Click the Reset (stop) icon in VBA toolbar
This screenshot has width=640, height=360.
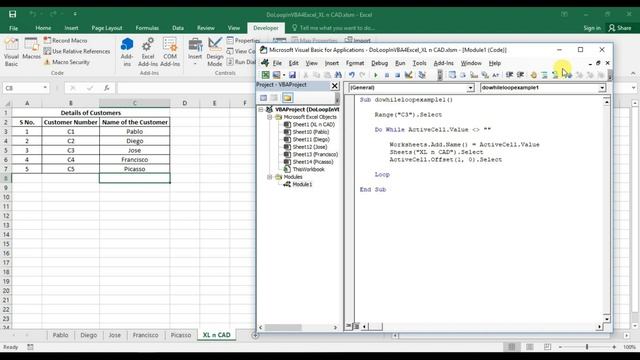[397, 75]
